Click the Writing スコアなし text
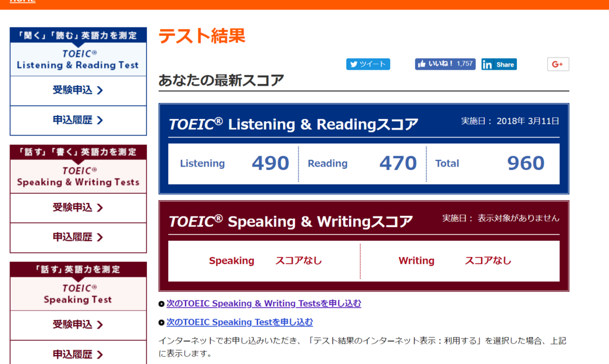Viewport: 609px width, 364px height. [488, 261]
